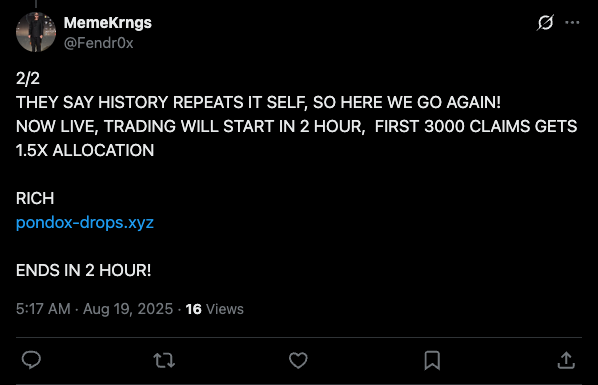Like the post with the heart icon
Image resolution: width=598 pixels, height=385 pixels.
pyautogui.click(x=298, y=360)
